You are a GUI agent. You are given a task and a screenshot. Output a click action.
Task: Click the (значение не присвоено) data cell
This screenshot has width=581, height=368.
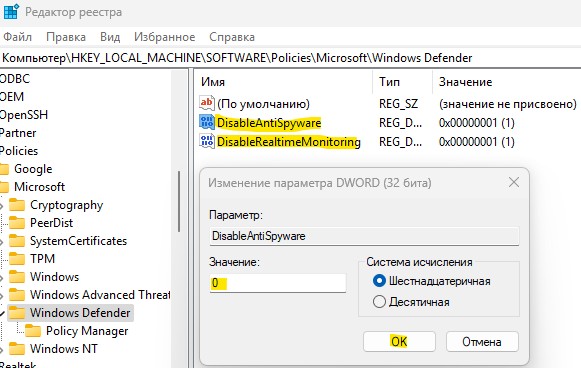(508, 104)
